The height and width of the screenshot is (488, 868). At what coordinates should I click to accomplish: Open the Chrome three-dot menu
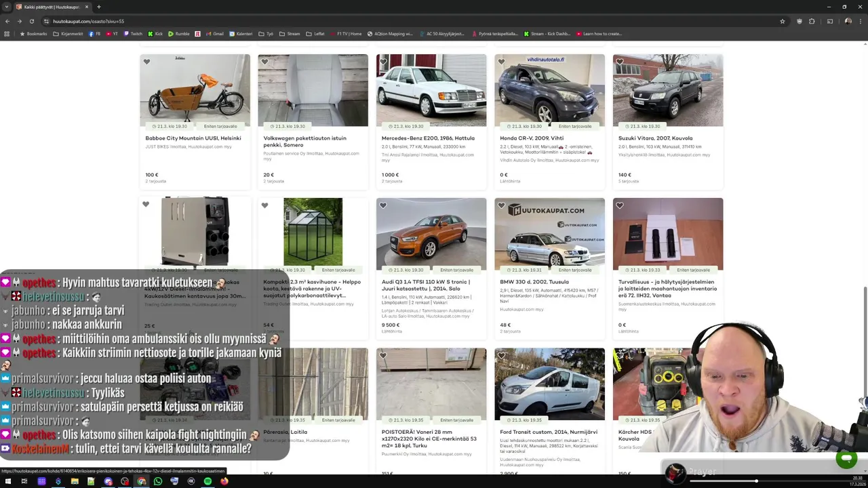[860, 21]
